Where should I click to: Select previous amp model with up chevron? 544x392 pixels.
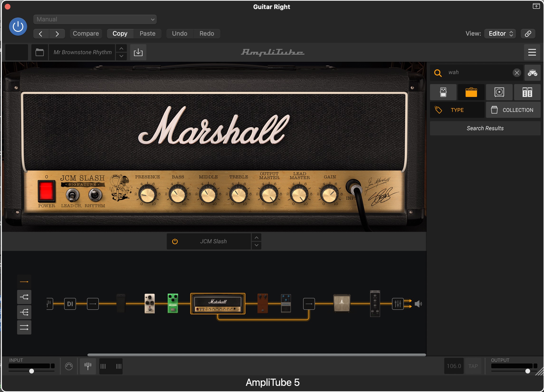pos(256,238)
